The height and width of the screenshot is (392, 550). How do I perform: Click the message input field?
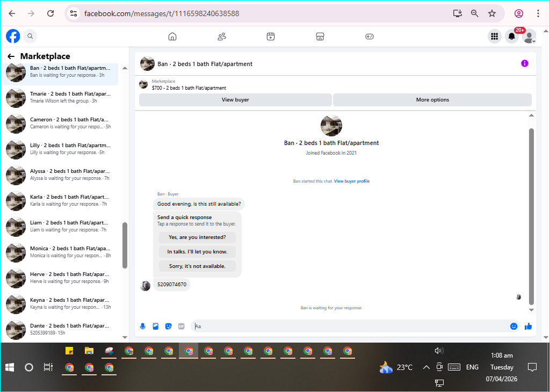point(351,326)
